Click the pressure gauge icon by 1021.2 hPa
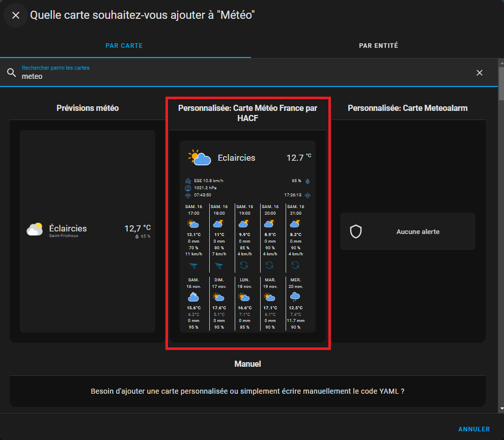The height and width of the screenshot is (440, 504). (x=188, y=188)
